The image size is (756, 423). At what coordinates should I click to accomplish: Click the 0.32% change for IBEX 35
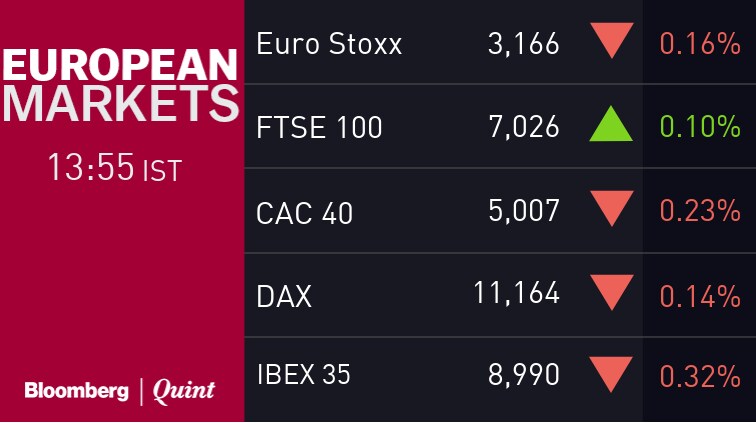coord(699,377)
